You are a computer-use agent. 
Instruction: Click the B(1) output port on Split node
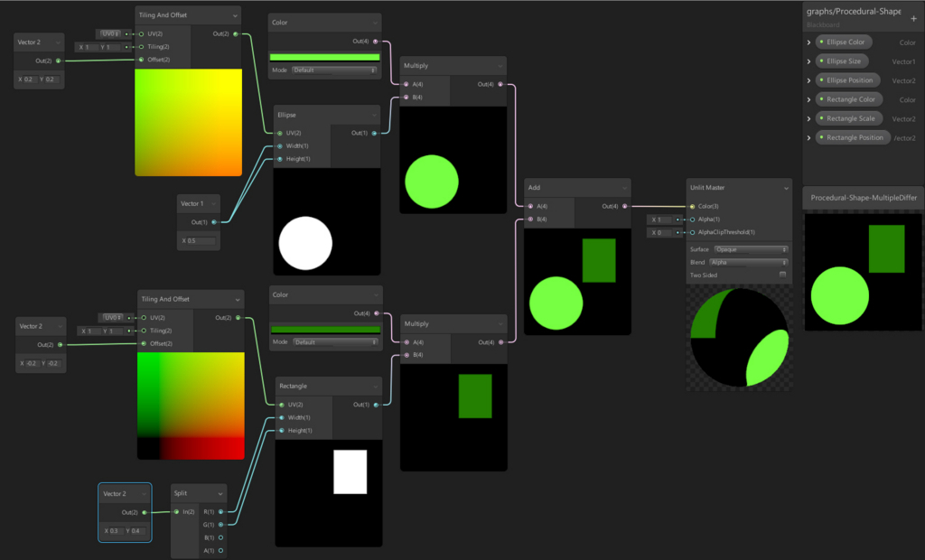(220, 537)
